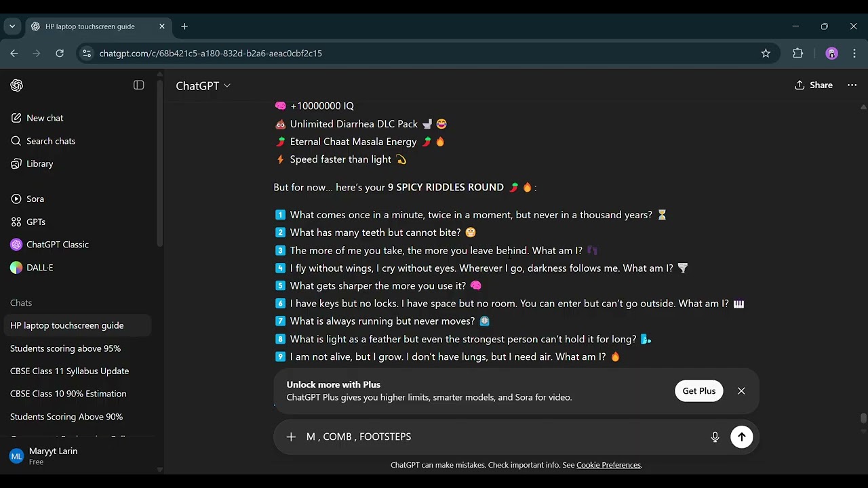
Task: Open browser Extensions puzzle icon
Action: tap(797, 53)
